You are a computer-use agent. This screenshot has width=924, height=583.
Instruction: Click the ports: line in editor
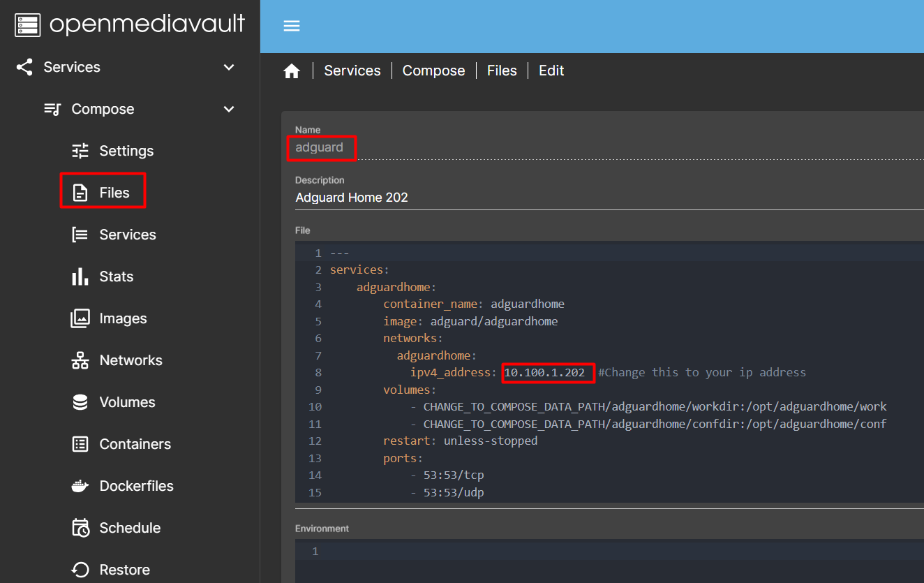pos(403,458)
